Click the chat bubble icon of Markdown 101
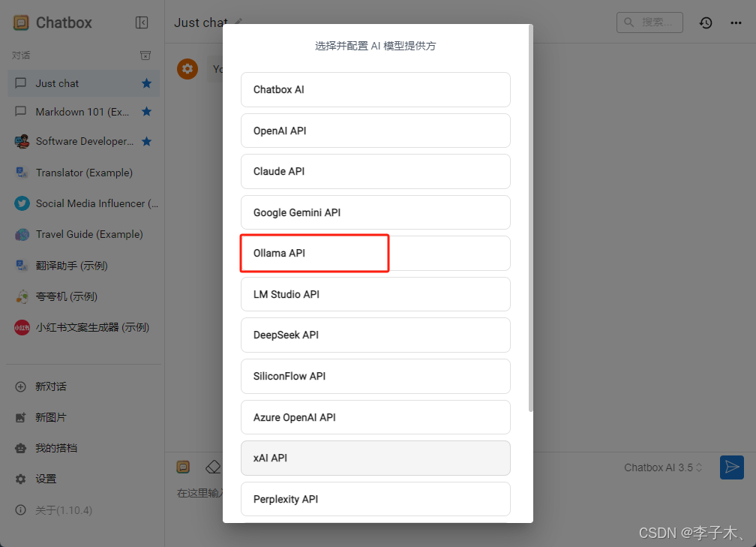The height and width of the screenshot is (547, 756). (21, 111)
